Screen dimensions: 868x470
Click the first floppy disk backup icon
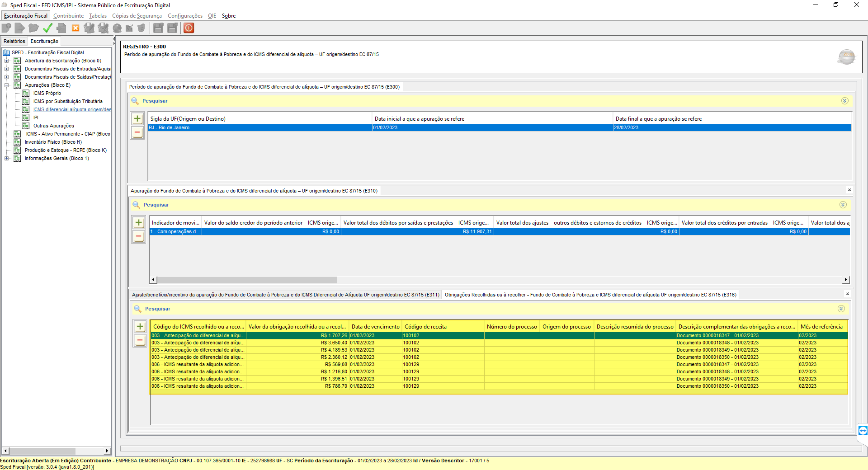(x=158, y=28)
